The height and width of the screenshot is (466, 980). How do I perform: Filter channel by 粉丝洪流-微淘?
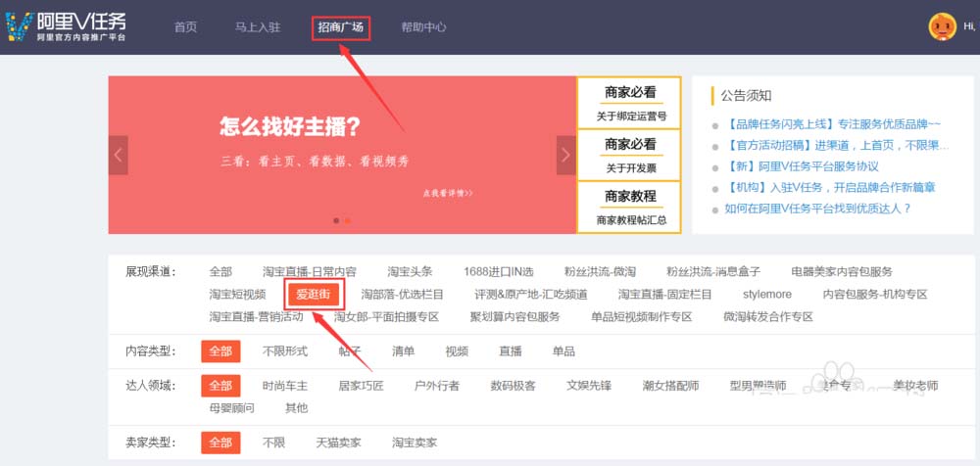point(600,272)
